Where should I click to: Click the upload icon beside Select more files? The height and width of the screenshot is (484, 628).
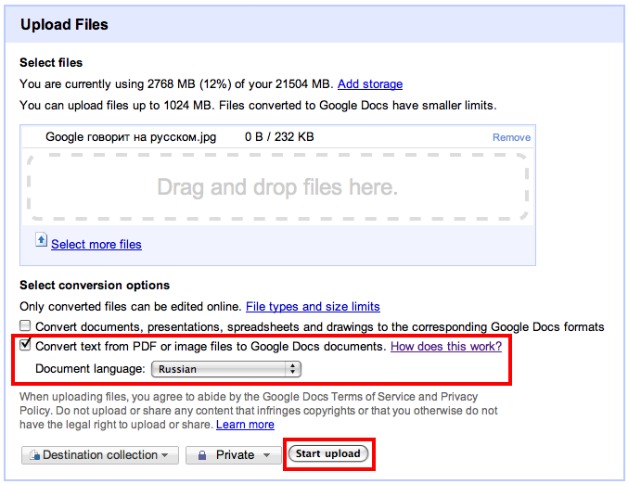(x=41, y=240)
